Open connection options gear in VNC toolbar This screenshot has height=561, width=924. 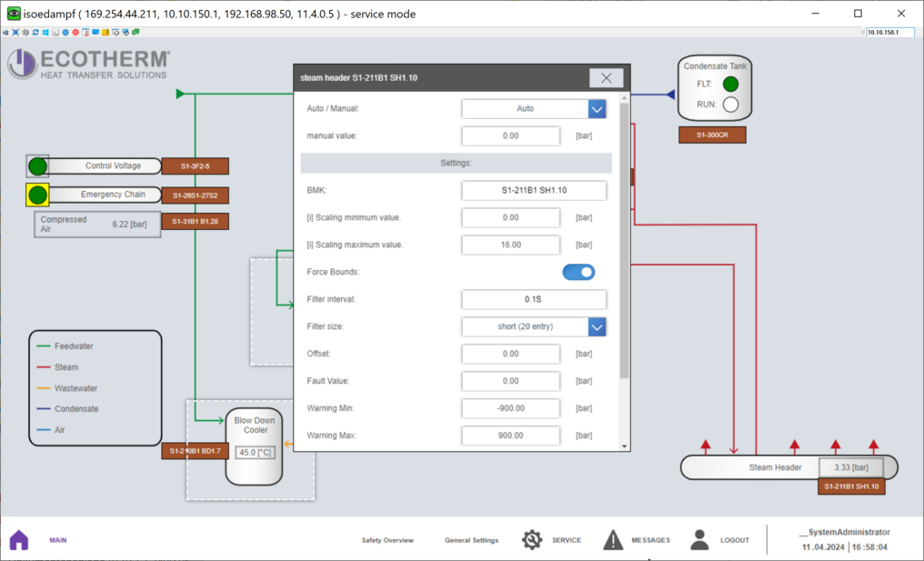tap(25, 33)
